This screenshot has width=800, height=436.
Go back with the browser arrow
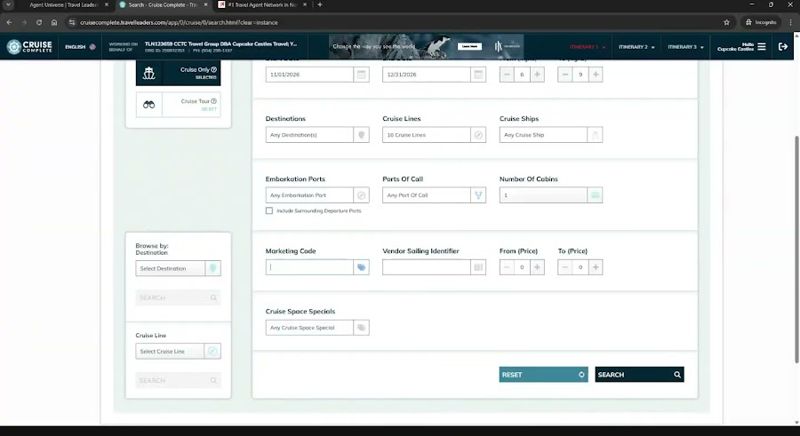pos(9,22)
